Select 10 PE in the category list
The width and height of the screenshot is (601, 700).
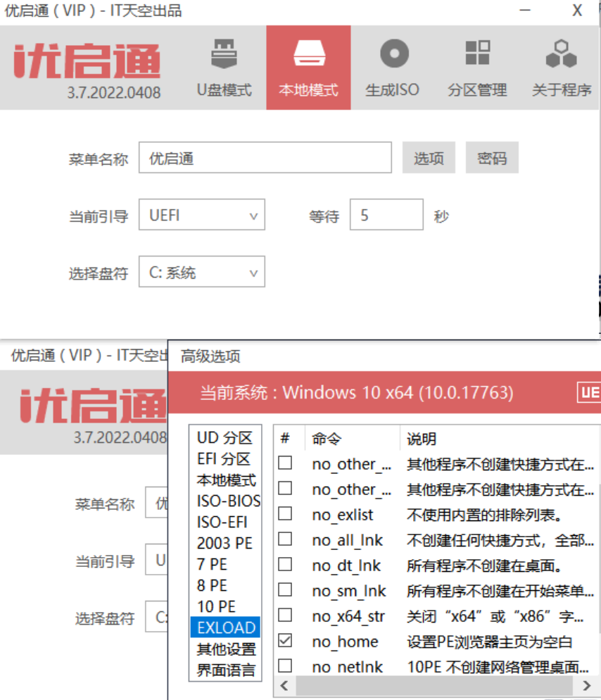[216, 606]
